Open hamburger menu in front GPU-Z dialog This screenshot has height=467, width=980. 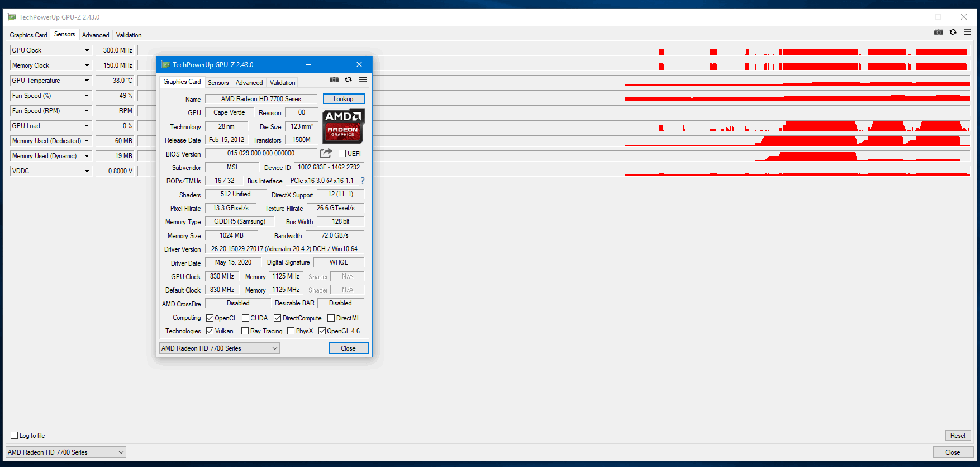click(363, 79)
